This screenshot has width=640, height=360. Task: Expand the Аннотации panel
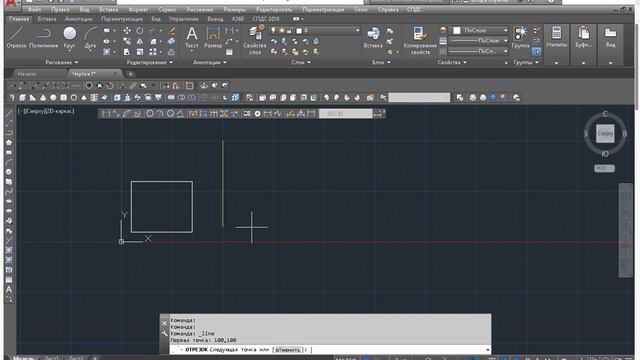209,62
